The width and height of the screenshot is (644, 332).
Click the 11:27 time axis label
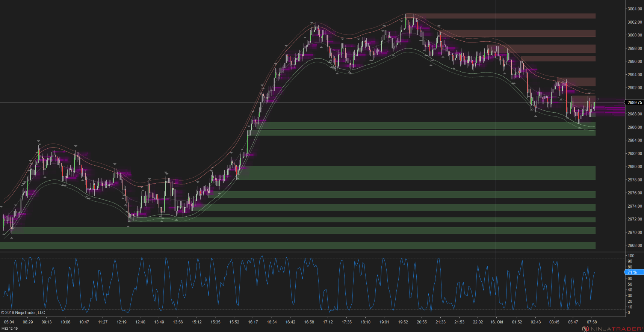[103, 322]
